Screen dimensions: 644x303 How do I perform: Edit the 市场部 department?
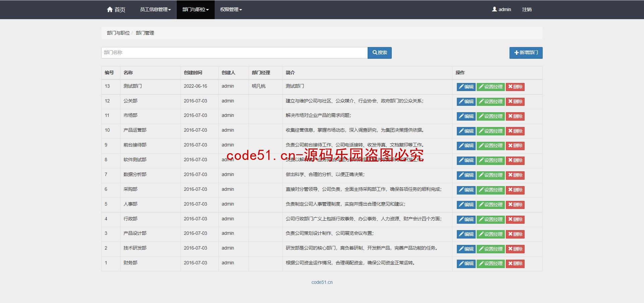click(x=466, y=116)
